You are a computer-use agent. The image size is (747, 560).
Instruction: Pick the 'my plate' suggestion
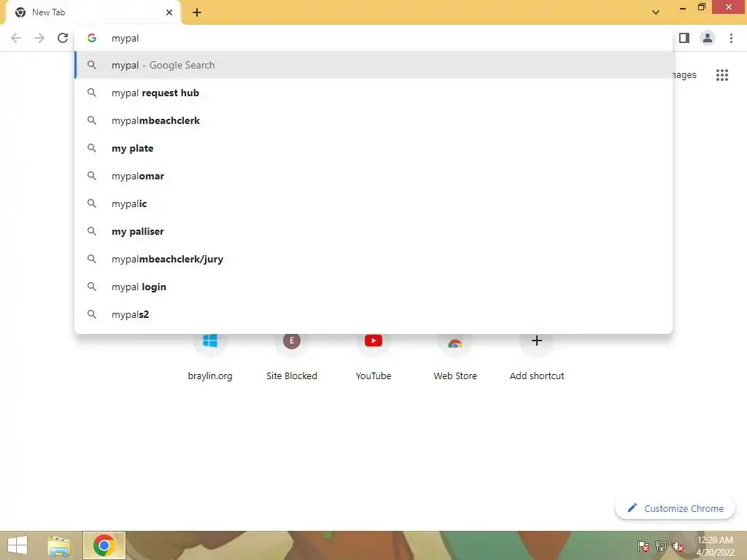click(373, 148)
